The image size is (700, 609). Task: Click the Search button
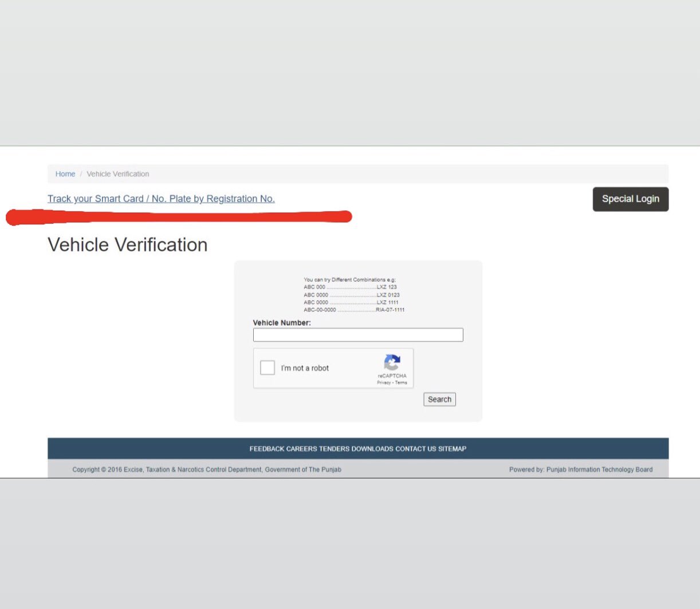click(439, 399)
